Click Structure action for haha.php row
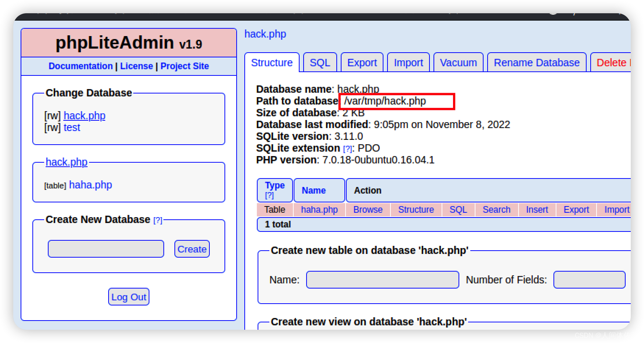 [x=416, y=209]
